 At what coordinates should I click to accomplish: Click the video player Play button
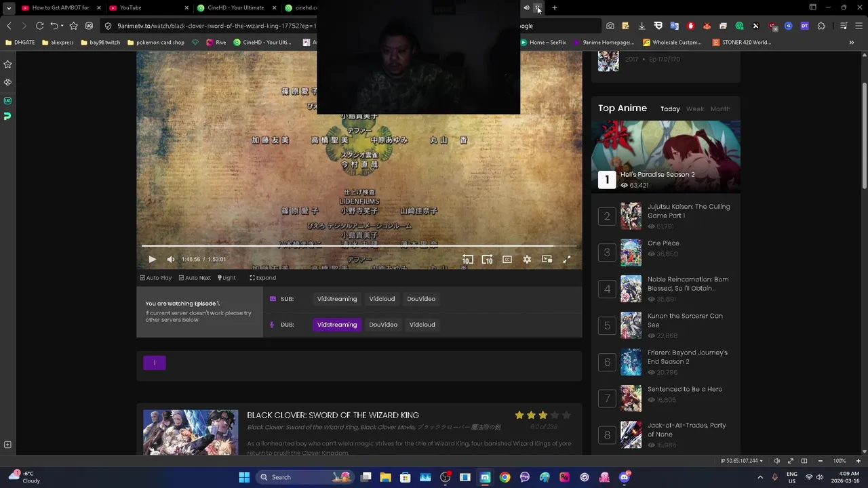click(x=152, y=259)
